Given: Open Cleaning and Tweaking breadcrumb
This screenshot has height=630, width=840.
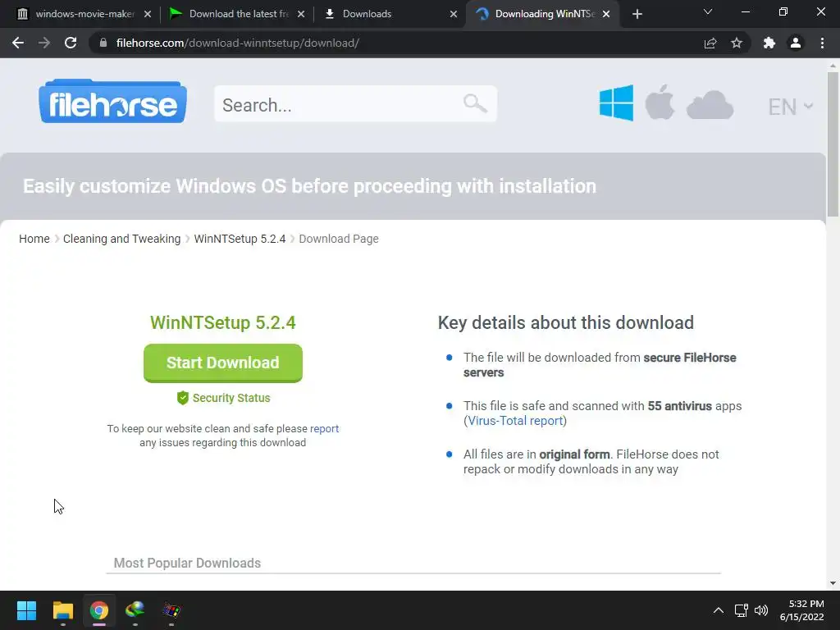Looking at the screenshot, I should tap(121, 239).
